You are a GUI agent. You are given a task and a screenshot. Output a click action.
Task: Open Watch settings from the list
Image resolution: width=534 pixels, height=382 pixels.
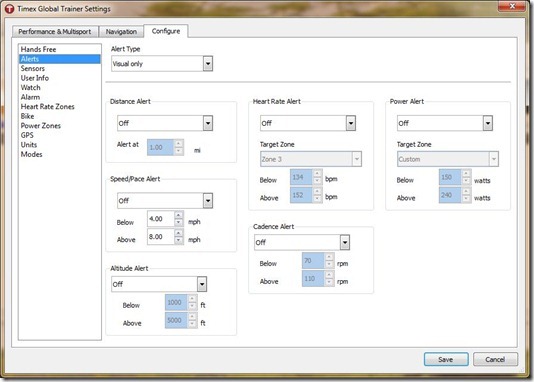tap(60, 87)
